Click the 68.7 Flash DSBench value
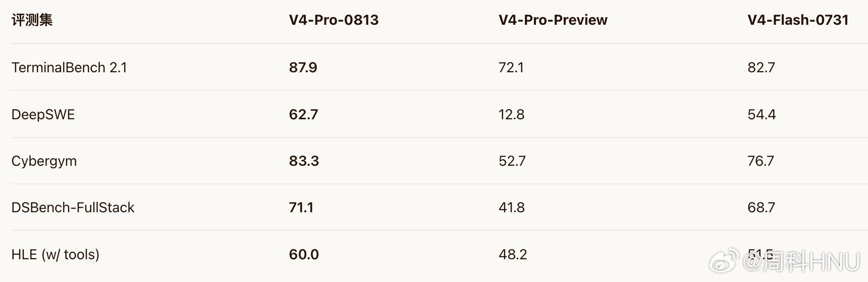The height and width of the screenshot is (282, 868). 761,208
